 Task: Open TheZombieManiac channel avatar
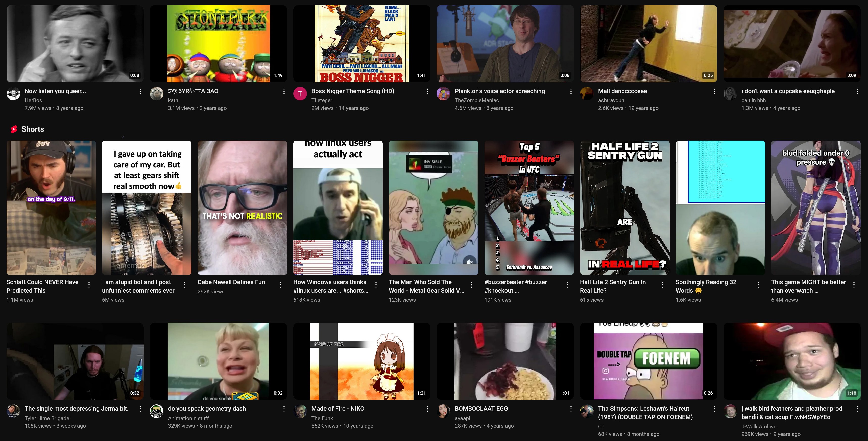click(443, 94)
